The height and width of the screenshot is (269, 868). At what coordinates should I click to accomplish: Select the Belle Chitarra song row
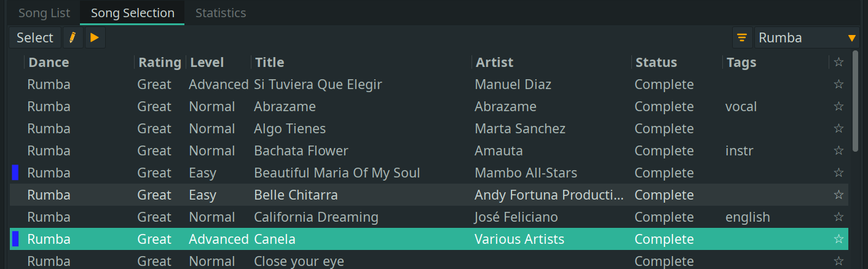(x=296, y=195)
